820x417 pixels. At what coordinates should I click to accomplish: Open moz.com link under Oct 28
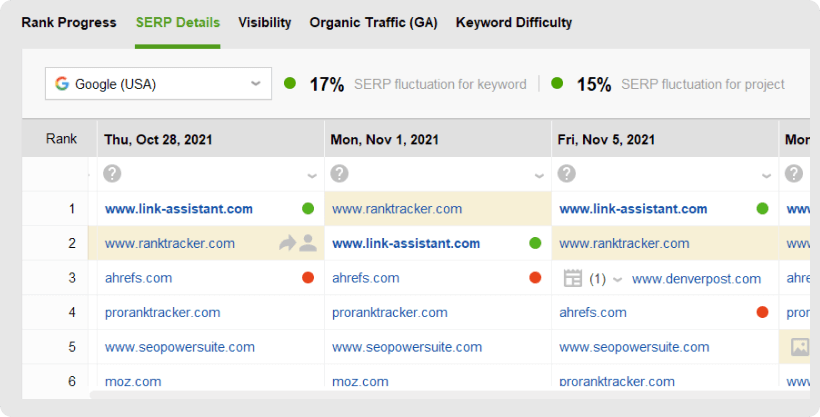point(133,381)
